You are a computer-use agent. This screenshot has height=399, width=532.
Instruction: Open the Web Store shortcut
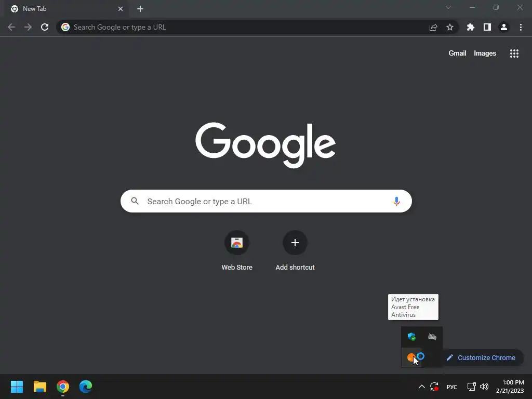point(237,250)
